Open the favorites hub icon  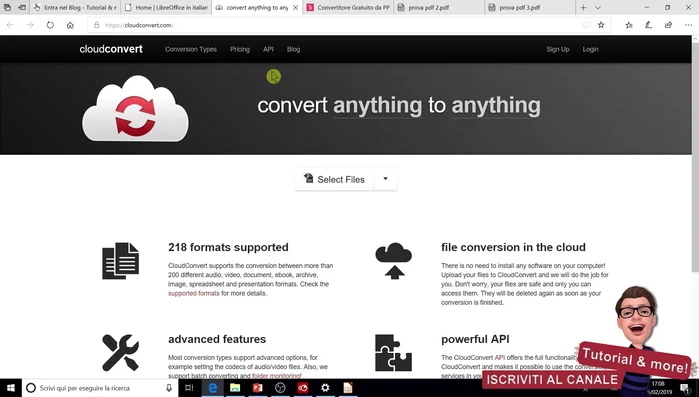coord(629,25)
